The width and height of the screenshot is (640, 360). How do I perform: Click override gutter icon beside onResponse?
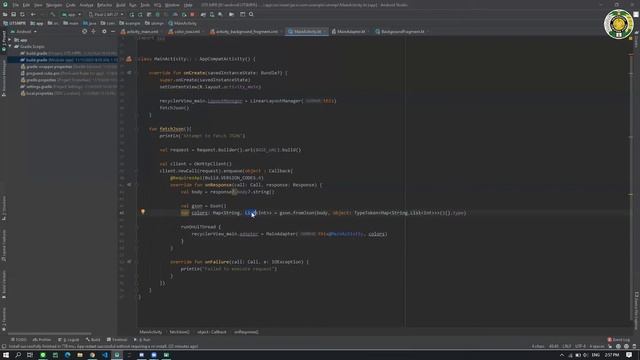pyautogui.click(x=129, y=184)
